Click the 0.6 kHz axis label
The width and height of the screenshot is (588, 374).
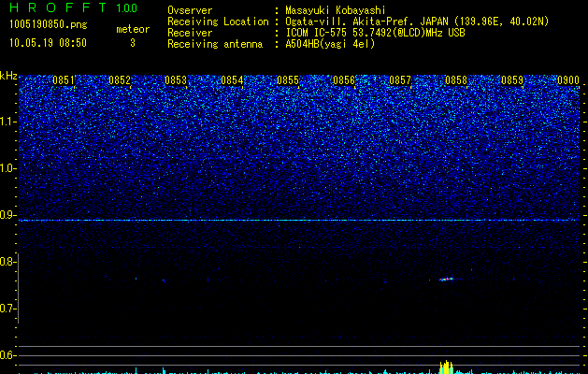click(x=7, y=355)
